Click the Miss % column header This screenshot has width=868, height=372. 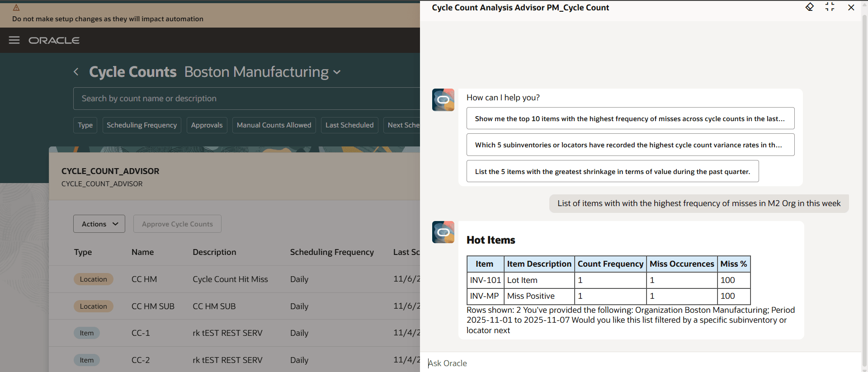point(734,264)
